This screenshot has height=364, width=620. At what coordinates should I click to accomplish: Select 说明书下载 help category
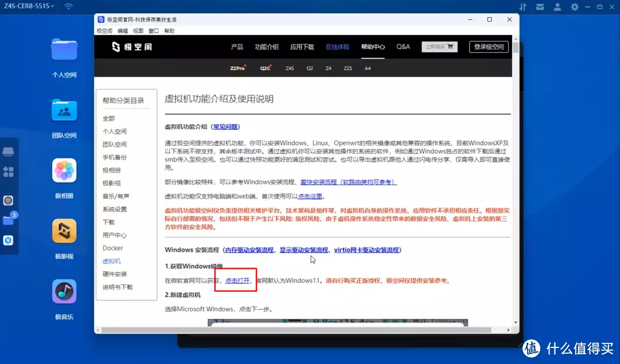pos(118,287)
